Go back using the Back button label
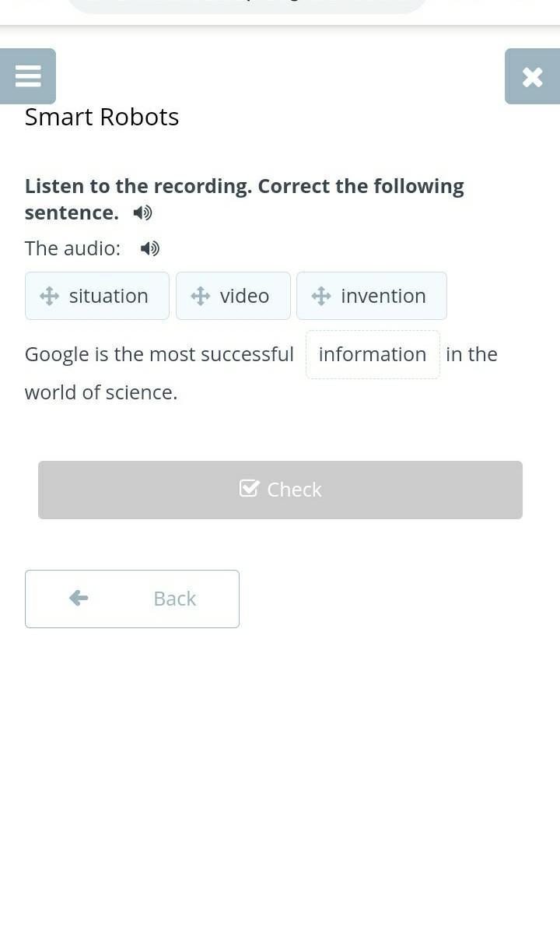560x931 pixels. point(174,599)
